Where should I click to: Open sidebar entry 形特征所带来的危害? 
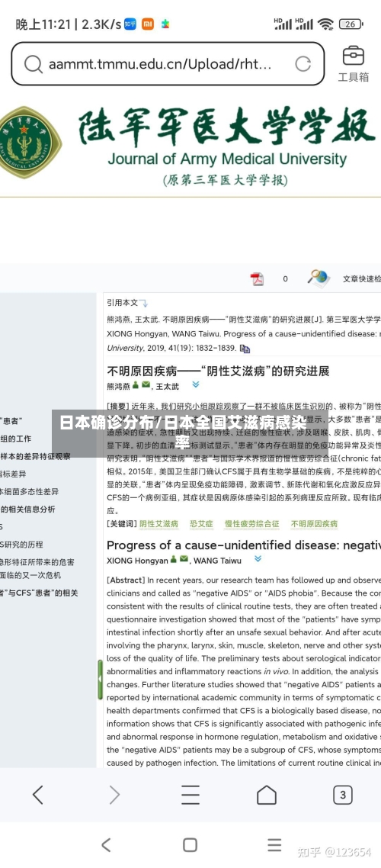click(x=37, y=562)
